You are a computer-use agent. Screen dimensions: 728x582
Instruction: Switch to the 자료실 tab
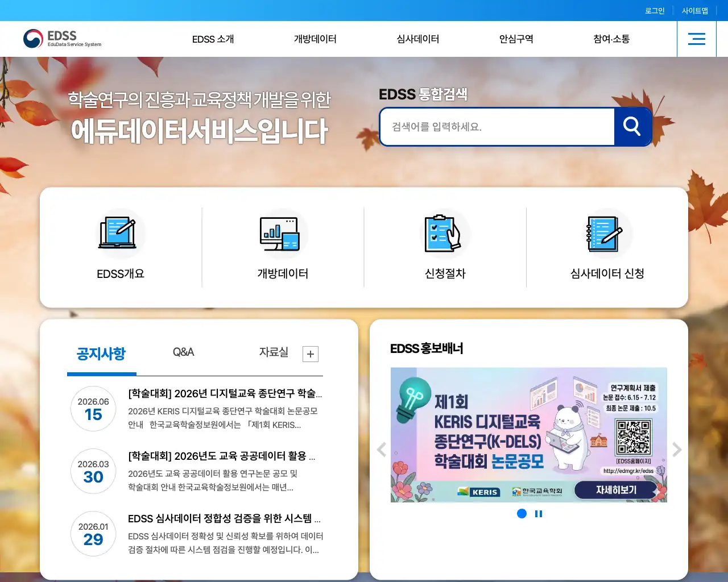pos(274,352)
